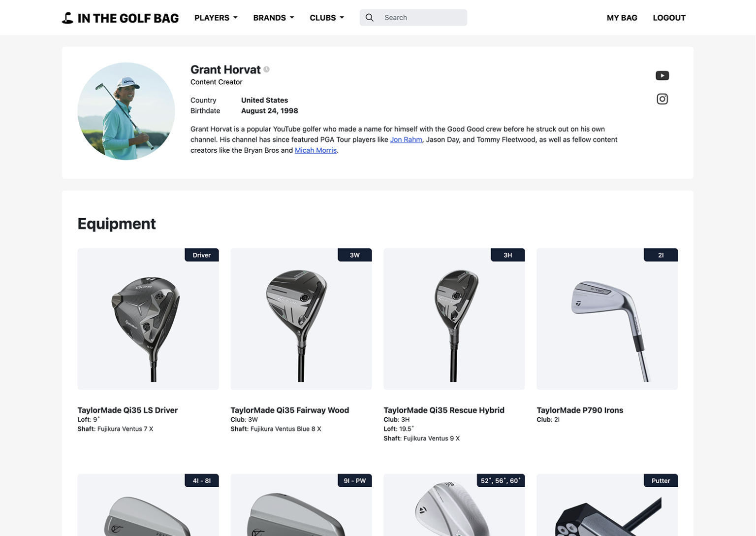Open the TaylorMade Qi35 LS Driver image

(148, 319)
